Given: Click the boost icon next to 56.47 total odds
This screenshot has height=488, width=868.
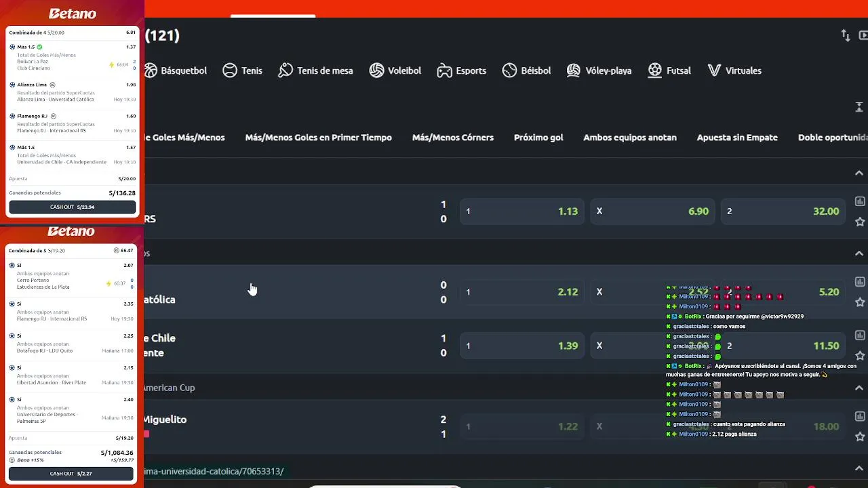Looking at the screenshot, I should 117,251.
